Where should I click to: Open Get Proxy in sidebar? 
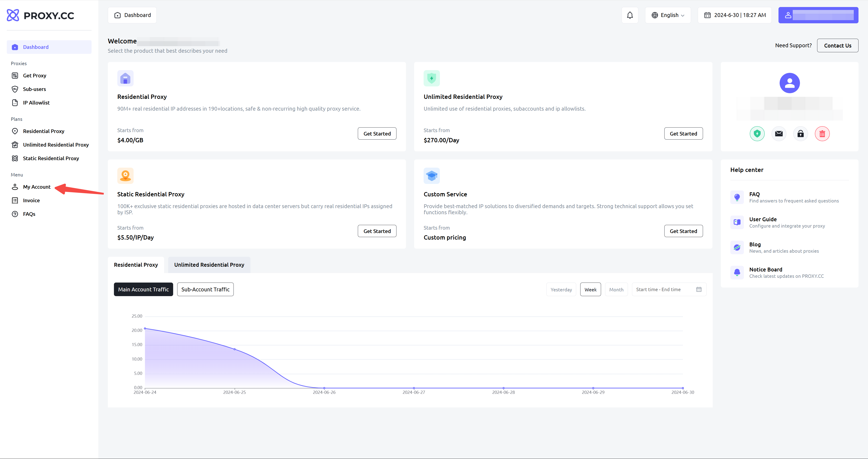(34, 76)
